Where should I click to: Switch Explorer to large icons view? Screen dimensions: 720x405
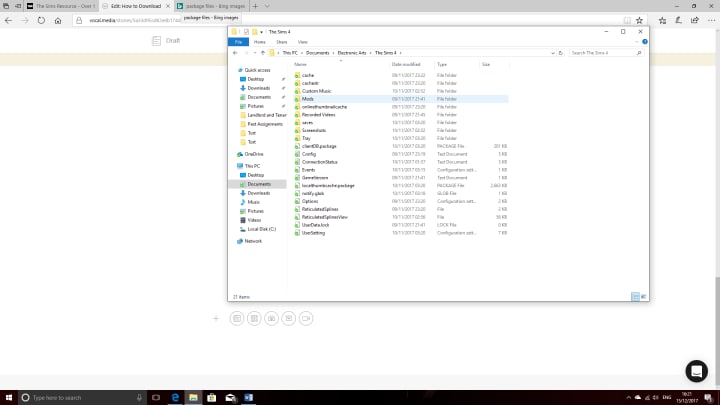click(643, 297)
